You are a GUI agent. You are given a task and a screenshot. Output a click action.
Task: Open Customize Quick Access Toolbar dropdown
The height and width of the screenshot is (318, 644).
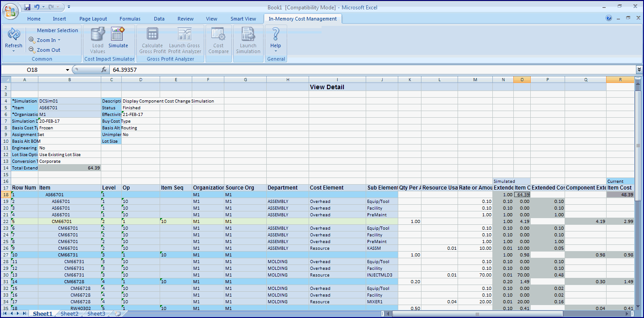pyautogui.click(x=69, y=7)
